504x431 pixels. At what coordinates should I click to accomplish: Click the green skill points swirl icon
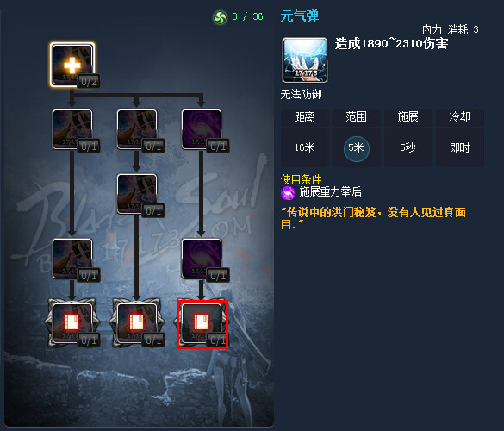pyautogui.click(x=220, y=17)
